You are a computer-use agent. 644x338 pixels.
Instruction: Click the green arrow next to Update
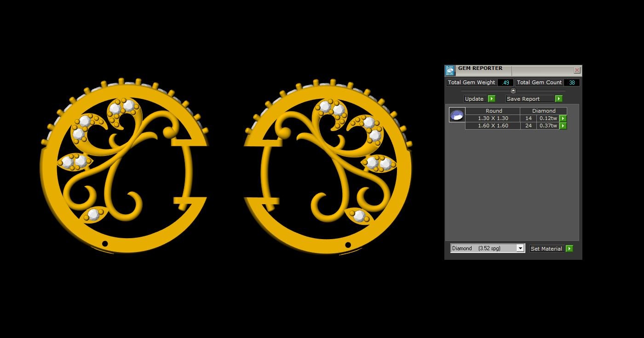pos(491,99)
